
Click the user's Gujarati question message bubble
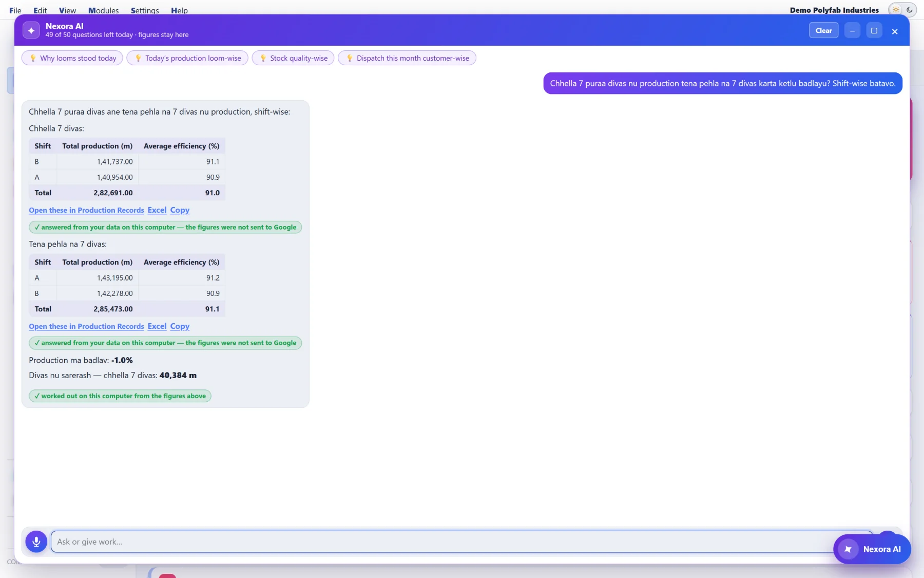point(723,83)
